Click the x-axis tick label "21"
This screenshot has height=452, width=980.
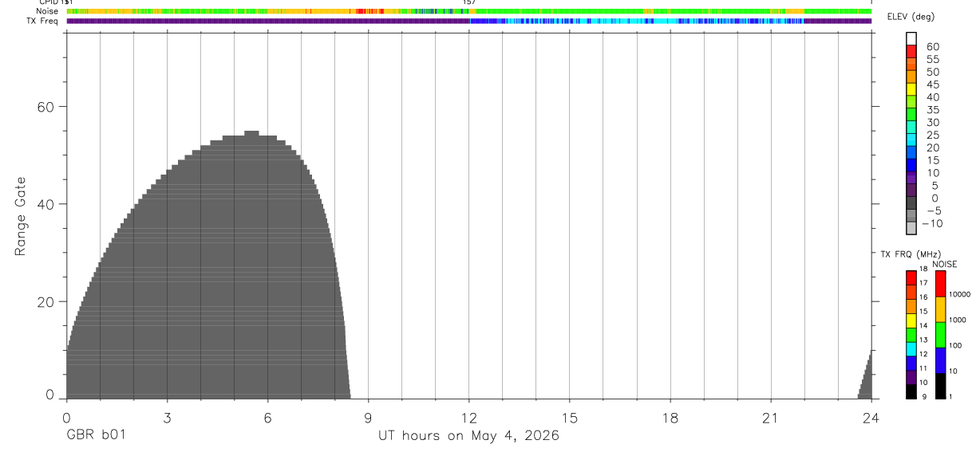771,418
